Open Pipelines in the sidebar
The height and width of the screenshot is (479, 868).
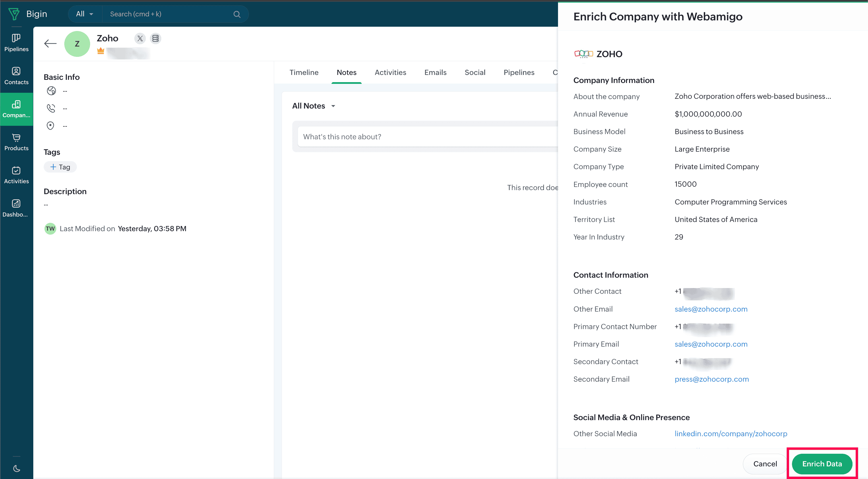(16, 43)
